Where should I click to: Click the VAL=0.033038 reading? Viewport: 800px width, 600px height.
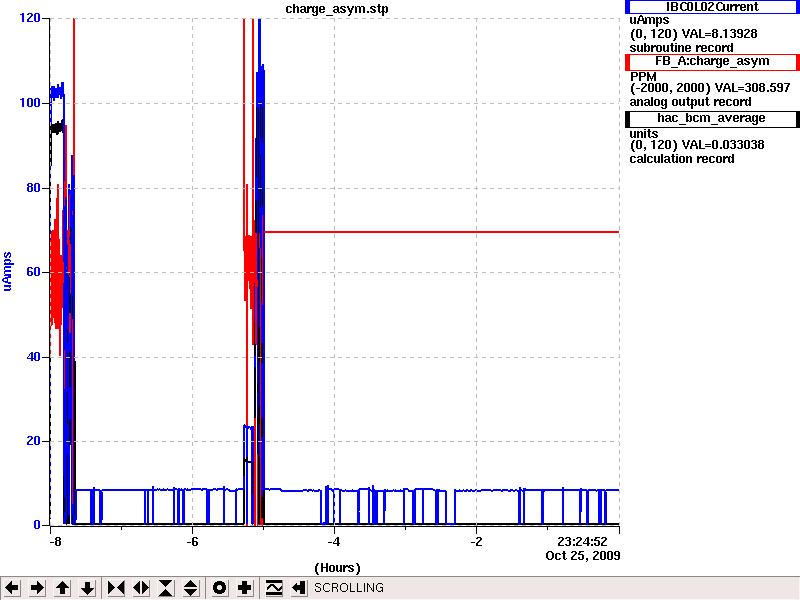point(723,145)
